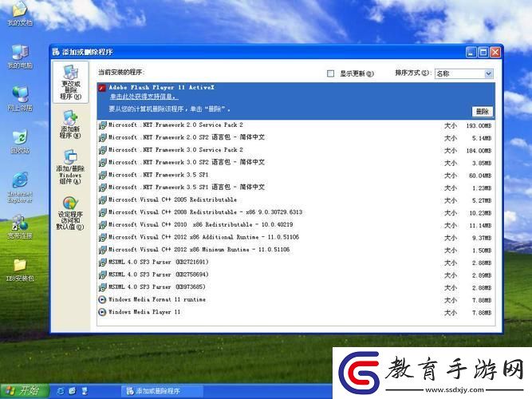Select Visual C++ 2012 x86 Additional Runtime row

tap(296, 237)
